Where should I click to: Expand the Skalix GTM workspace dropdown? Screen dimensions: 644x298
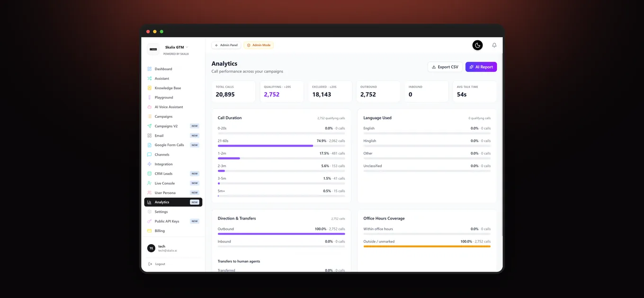click(x=187, y=47)
